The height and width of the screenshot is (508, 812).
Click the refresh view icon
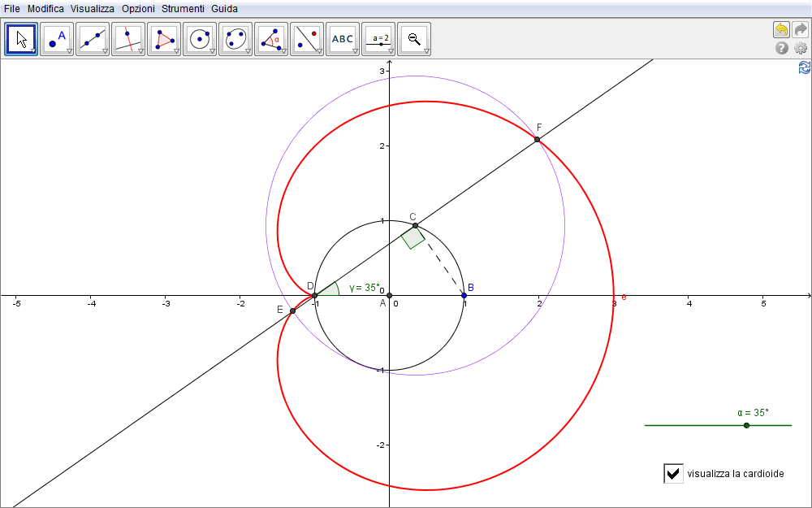[x=805, y=67]
